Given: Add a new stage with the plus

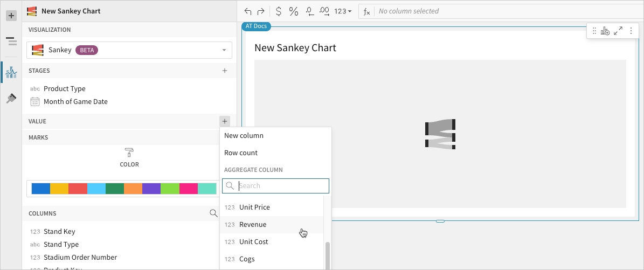Looking at the screenshot, I should click(x=225, y=71).
